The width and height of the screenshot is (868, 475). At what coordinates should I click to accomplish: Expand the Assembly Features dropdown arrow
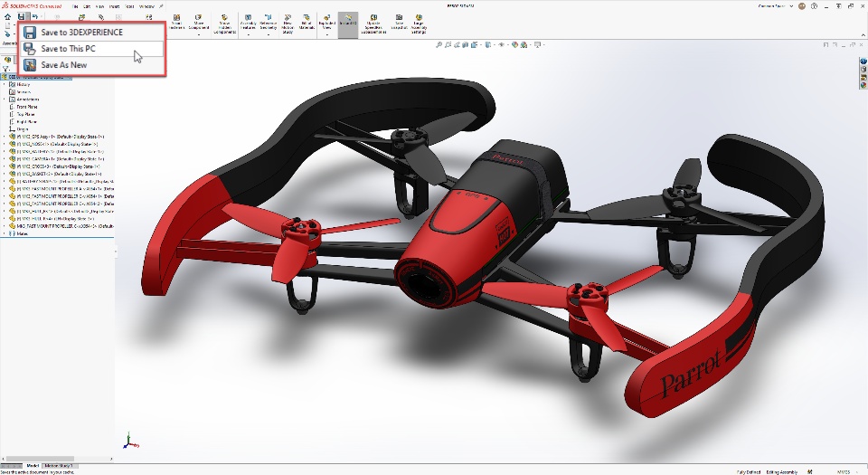pos(248,35)
